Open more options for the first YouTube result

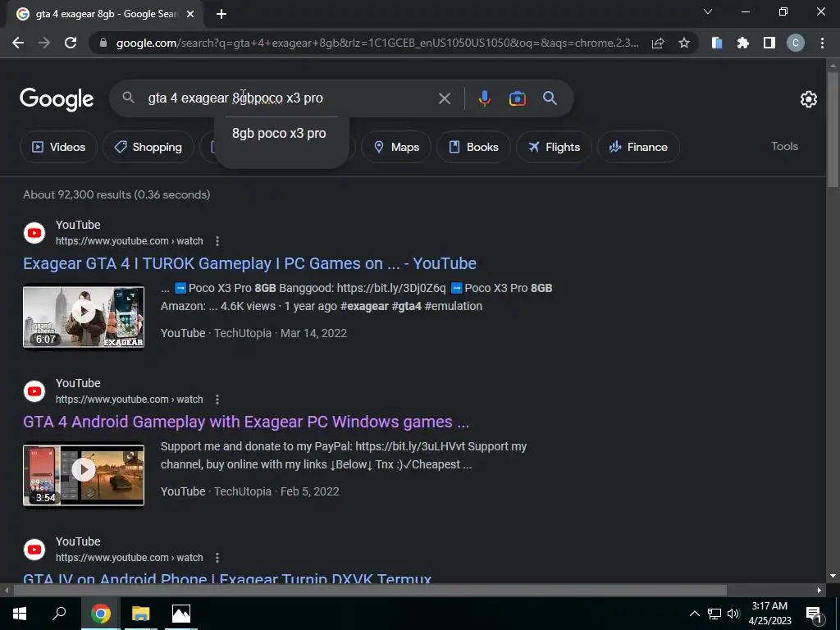217,241
